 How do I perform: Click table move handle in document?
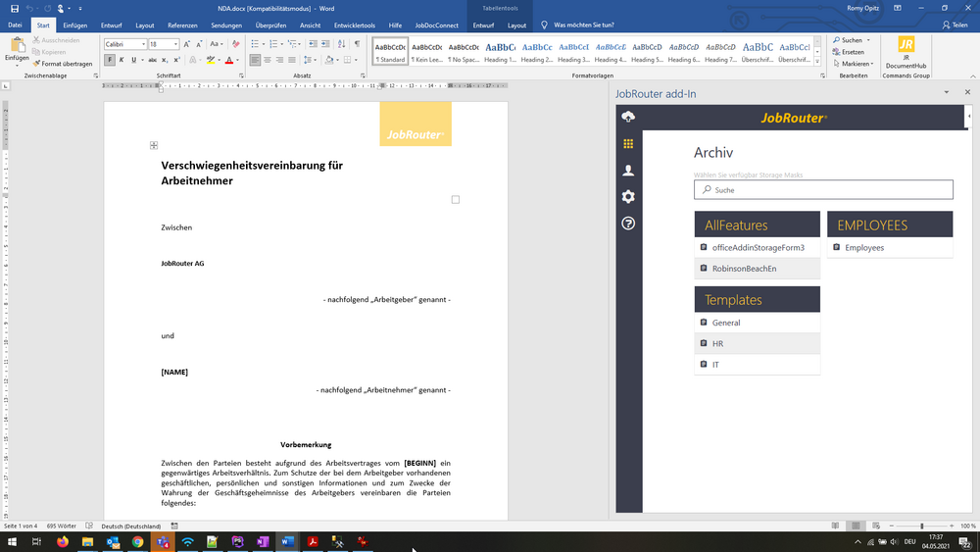(x=154, y=145)
